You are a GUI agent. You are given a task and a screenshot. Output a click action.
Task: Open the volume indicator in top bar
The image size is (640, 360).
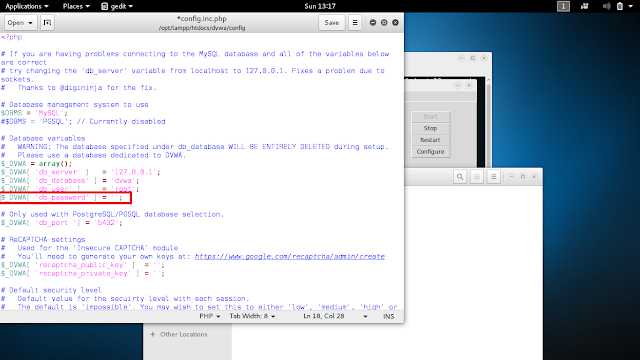[x=607, y=6]
